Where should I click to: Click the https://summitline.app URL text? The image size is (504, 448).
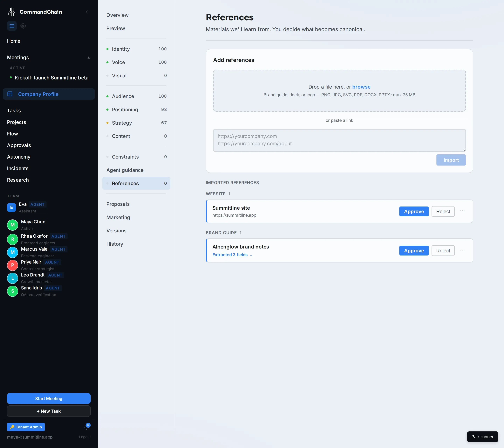(x=234, y=215)
